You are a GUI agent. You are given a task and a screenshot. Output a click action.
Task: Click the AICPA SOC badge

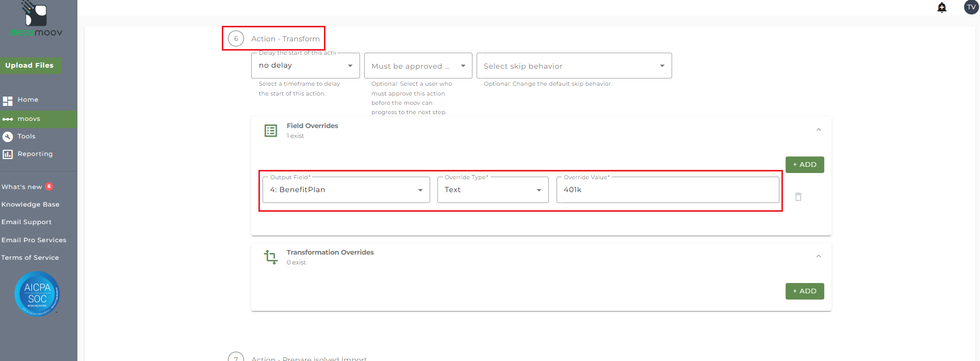tap(37, 293)
